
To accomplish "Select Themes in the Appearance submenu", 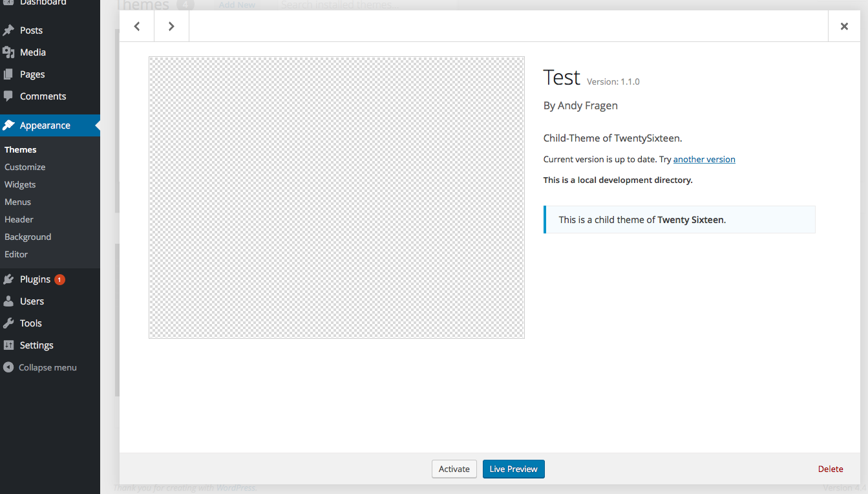I will [x=21, y=149].
